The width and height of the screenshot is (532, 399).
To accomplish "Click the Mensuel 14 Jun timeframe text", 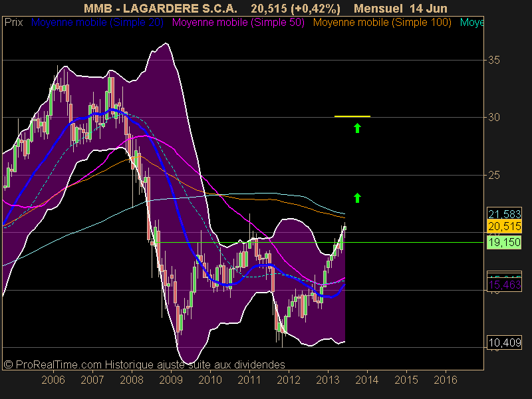I will click(400, 8).
